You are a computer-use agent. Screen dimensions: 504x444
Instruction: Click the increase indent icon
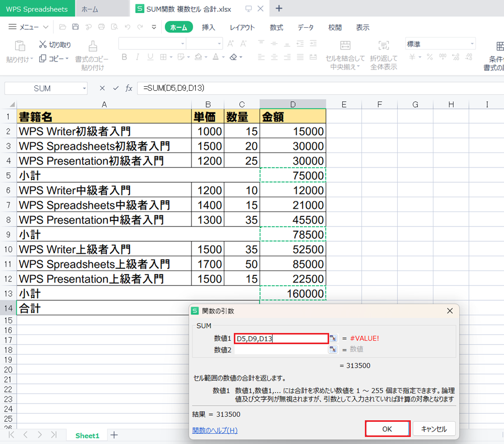point(313,43)
